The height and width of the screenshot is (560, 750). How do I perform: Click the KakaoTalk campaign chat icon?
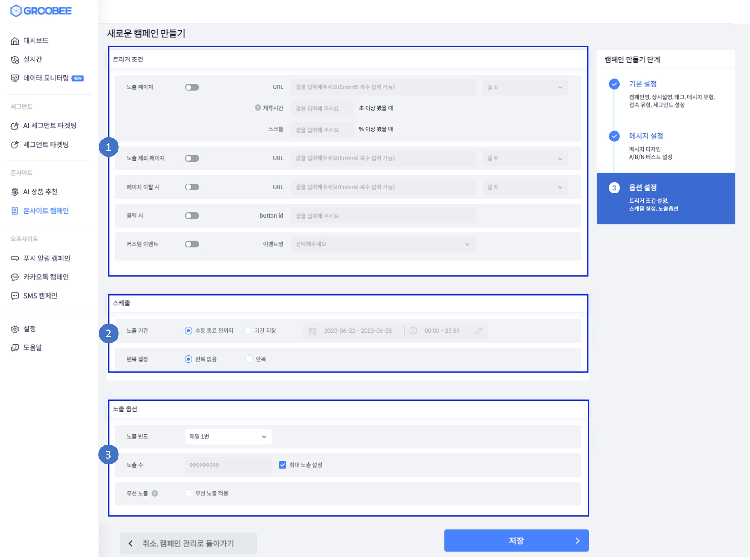(15, 277)
